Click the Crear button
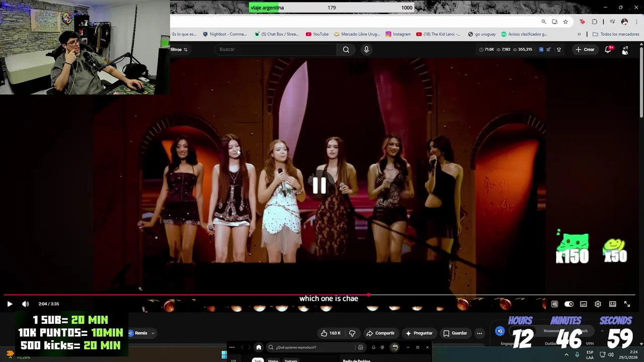 point(585,49)
